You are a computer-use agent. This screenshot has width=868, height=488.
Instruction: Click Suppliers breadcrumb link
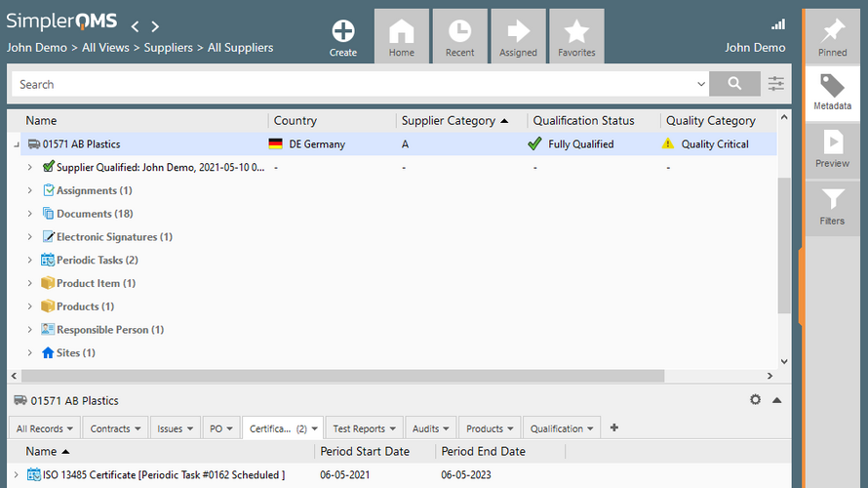169,48
